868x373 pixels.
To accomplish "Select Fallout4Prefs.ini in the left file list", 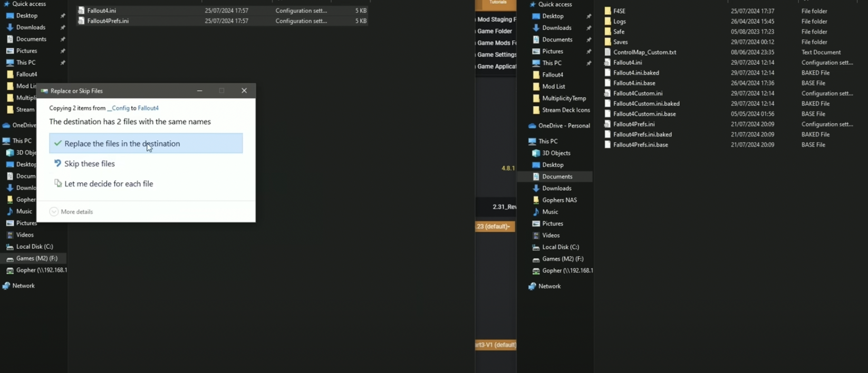I will pos(108,21).
